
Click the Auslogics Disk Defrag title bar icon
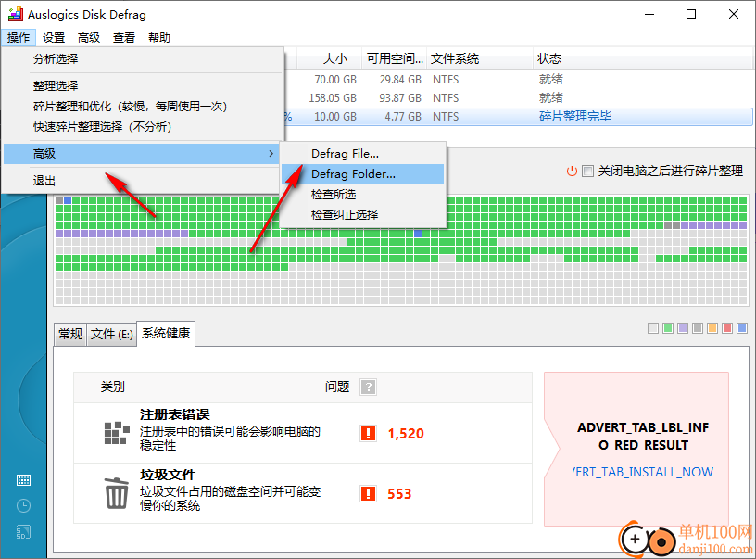[16, 14]
